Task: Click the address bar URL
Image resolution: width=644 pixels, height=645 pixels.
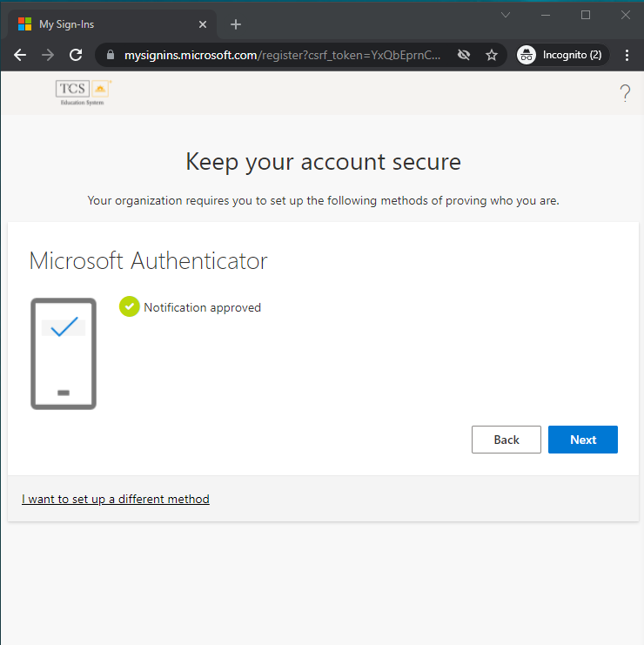Action: click(282, 55)
